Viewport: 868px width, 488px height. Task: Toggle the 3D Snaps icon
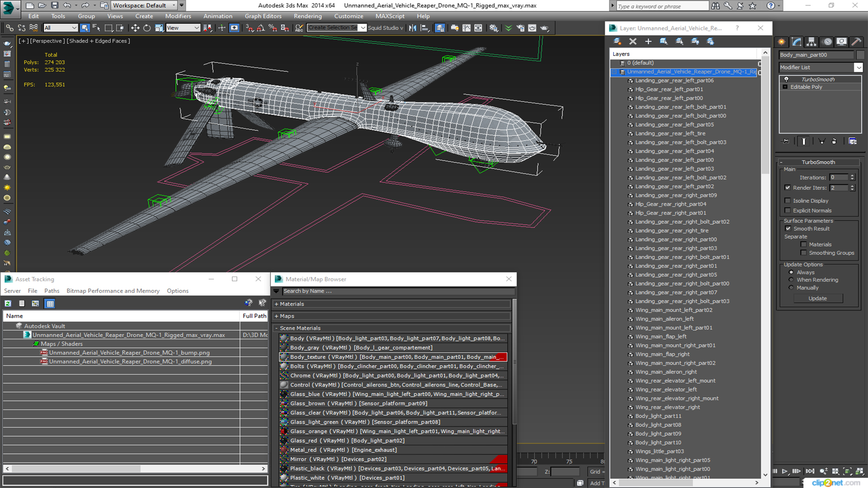click(x=250, y=28)
